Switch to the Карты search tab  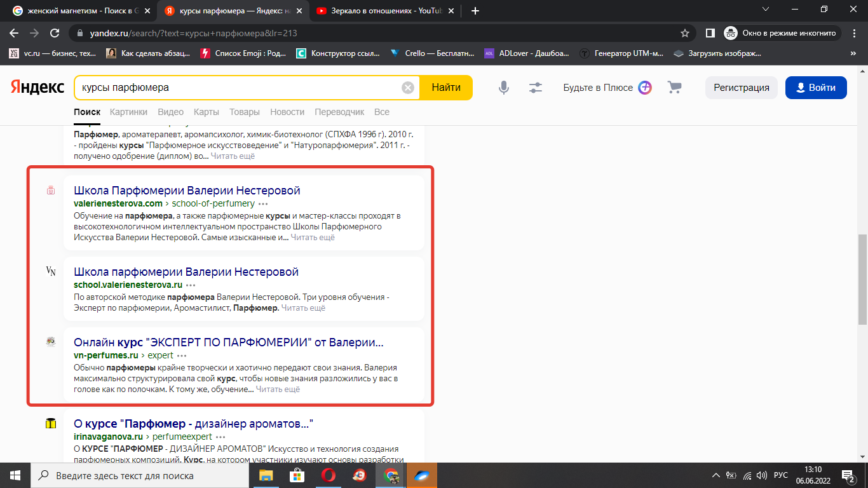click(x=207, y=112)
